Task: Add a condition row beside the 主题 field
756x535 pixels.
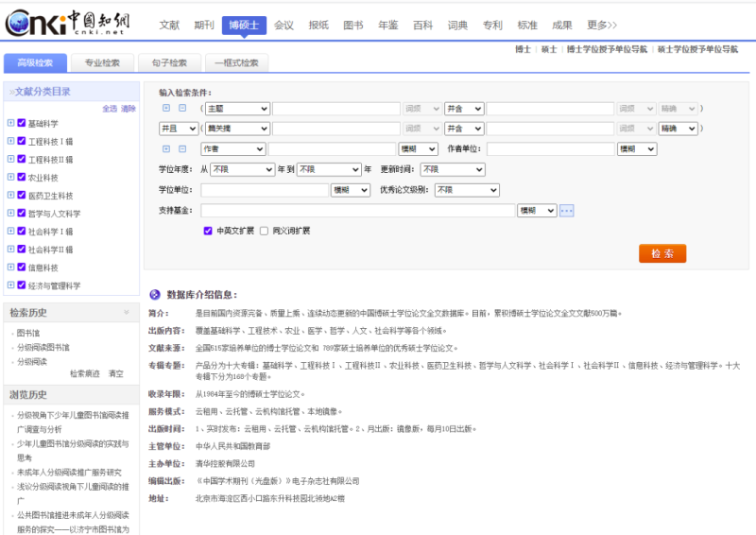Action: click(x=166, y=108)
